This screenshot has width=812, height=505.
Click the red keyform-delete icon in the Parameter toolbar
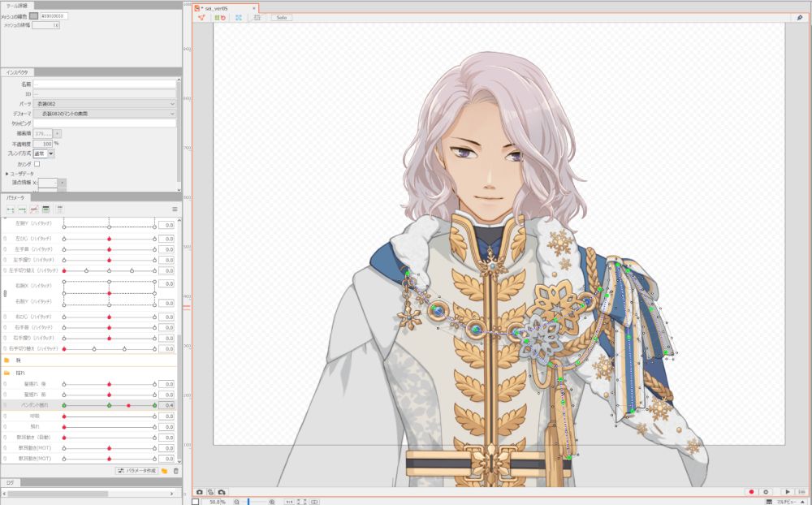pos(34,209)
